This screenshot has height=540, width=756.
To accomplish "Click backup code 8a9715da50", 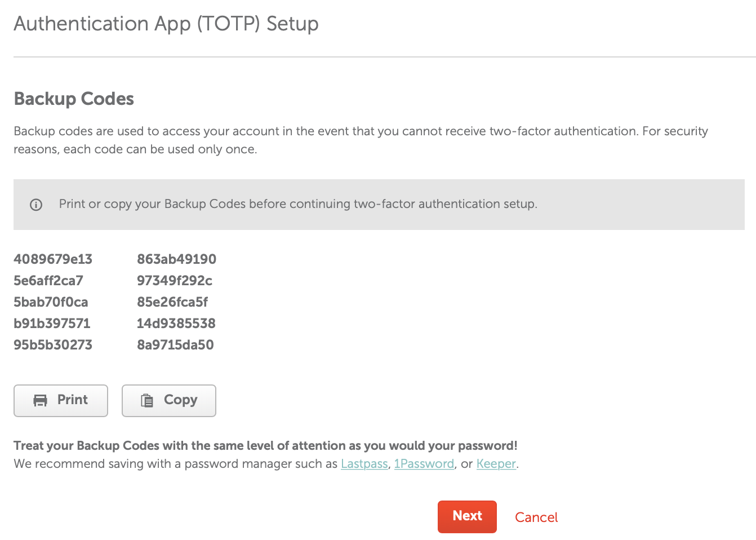I will [175, 345].
